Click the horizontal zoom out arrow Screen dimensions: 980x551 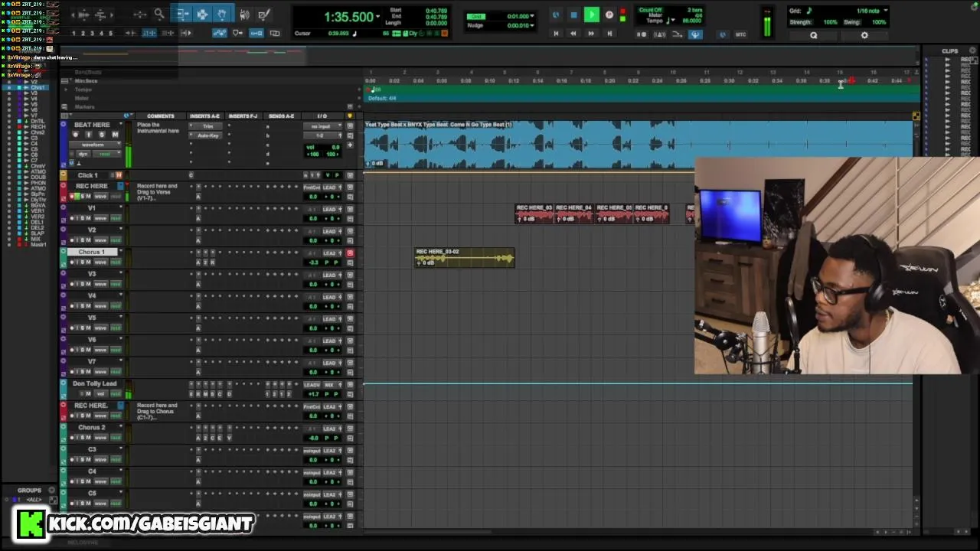[x=73, y=15]
